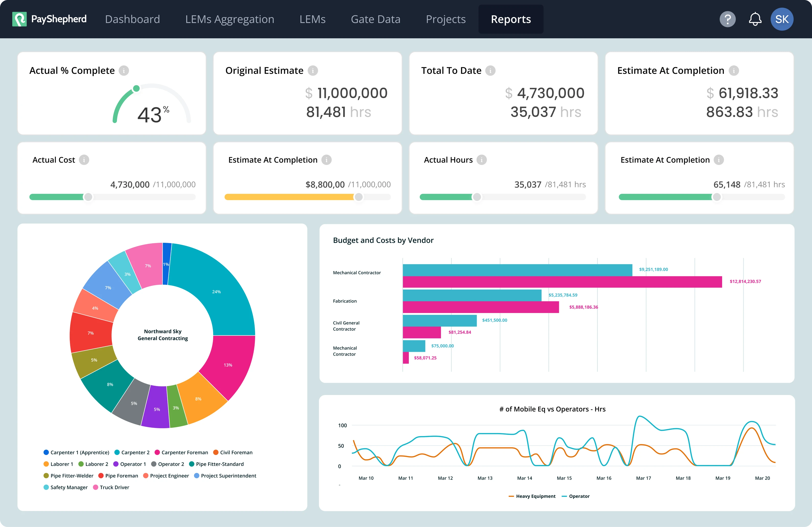Switch to the Dashboard tab
This screenshot has width=812, height=527.
tap(132, 19)
